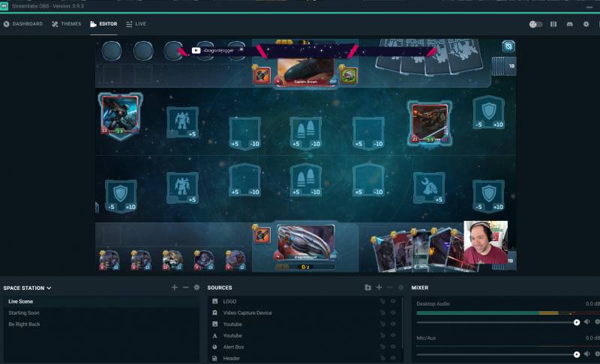Click the Captain Brown ship card in preview
The height and width of the screenshot is (364, 600).
[x=305, y=71]
